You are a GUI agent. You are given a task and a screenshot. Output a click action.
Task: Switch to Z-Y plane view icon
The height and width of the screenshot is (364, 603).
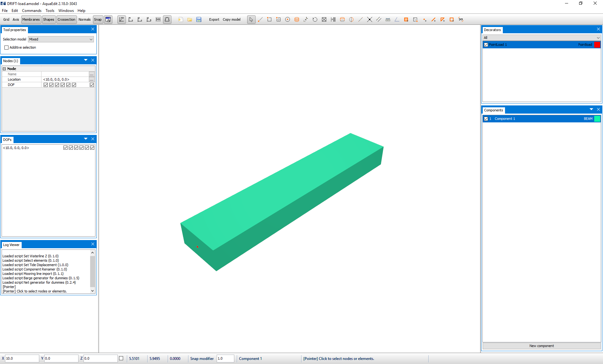click(x=149, y=19)
